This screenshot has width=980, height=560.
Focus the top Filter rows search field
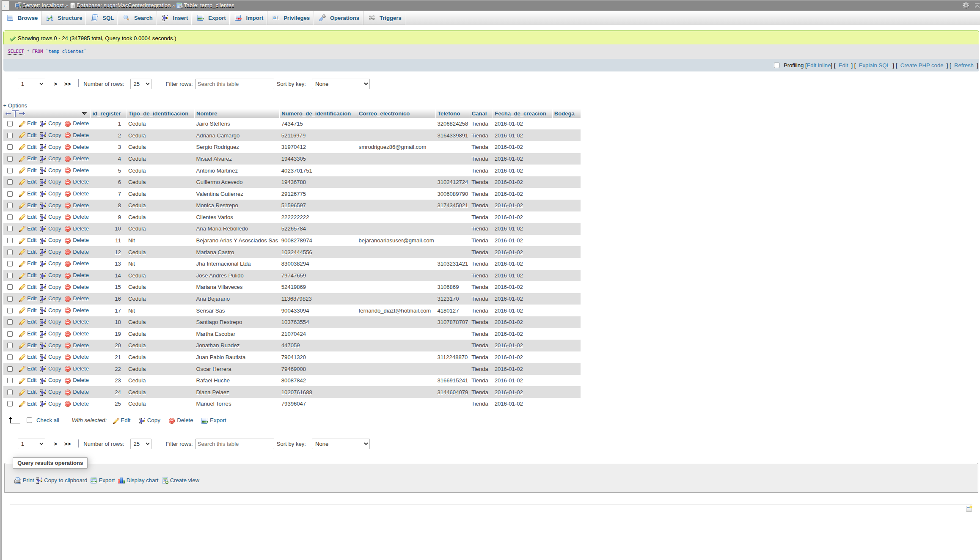click(x=234, y=84)
